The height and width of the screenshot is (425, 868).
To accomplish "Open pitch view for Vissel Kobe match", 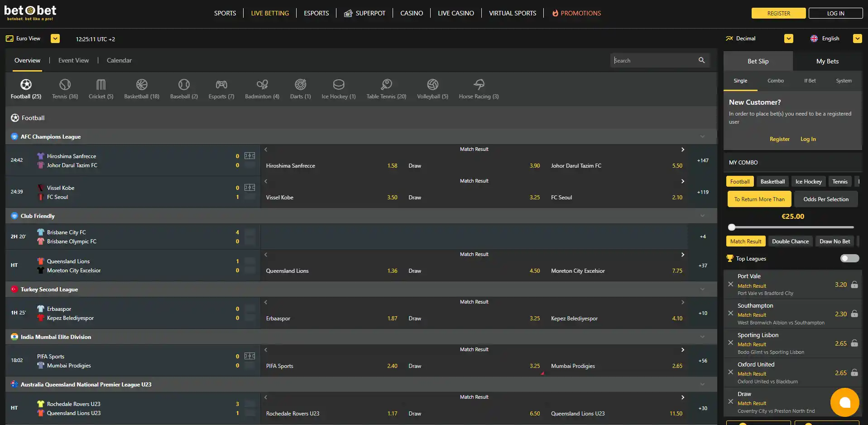I will pyautogui.click(x=249, y=188).
